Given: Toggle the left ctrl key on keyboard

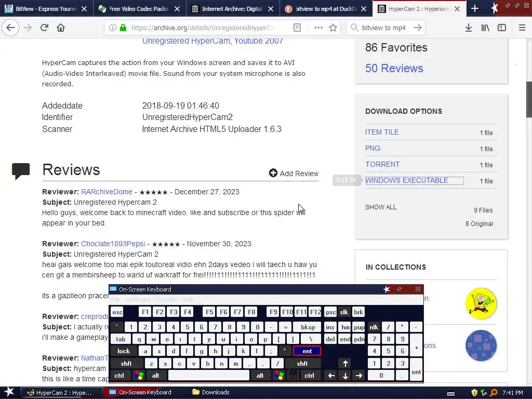Looking at the screenshot, I should pyautogui.click(x=119, y=376).
